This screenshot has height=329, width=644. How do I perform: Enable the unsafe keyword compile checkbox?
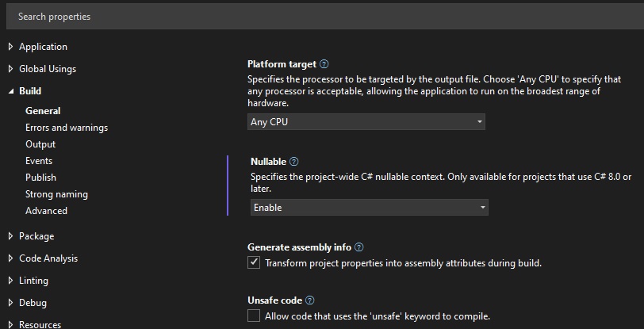coord(254,316)
